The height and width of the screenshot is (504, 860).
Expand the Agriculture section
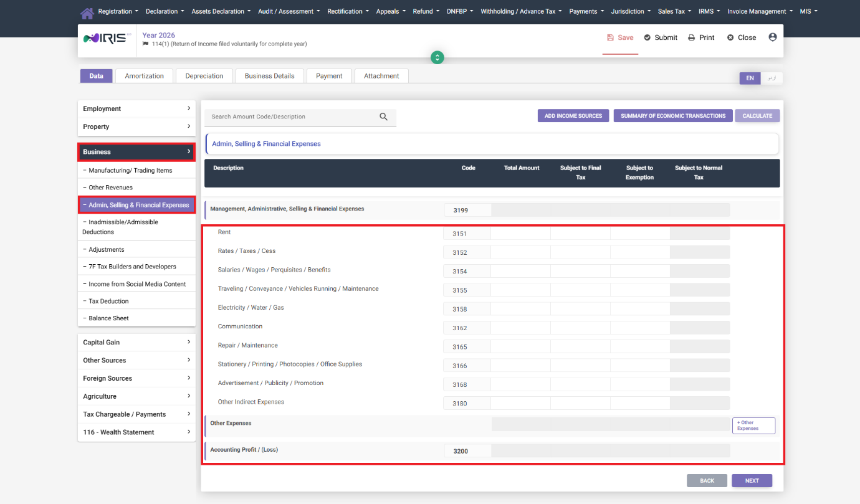click(136, 396)
